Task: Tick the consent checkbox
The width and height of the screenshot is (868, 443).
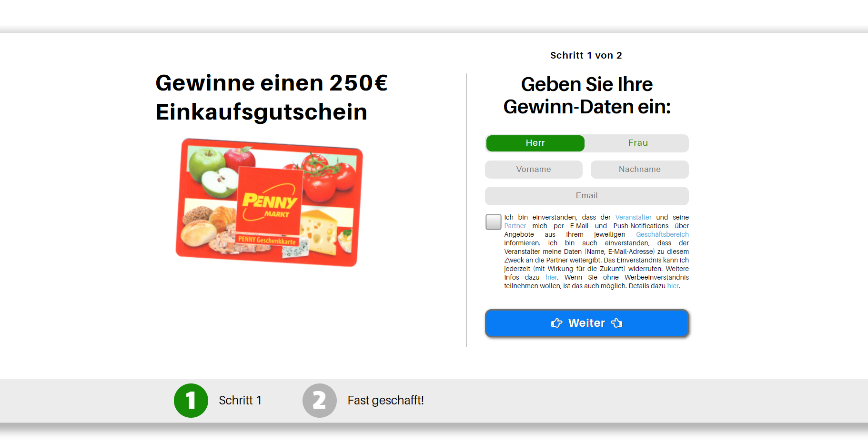Action: [x=494, y=222]
